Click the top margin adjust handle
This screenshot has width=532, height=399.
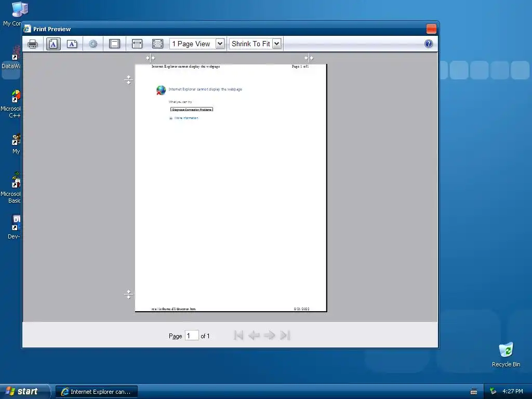128,79
